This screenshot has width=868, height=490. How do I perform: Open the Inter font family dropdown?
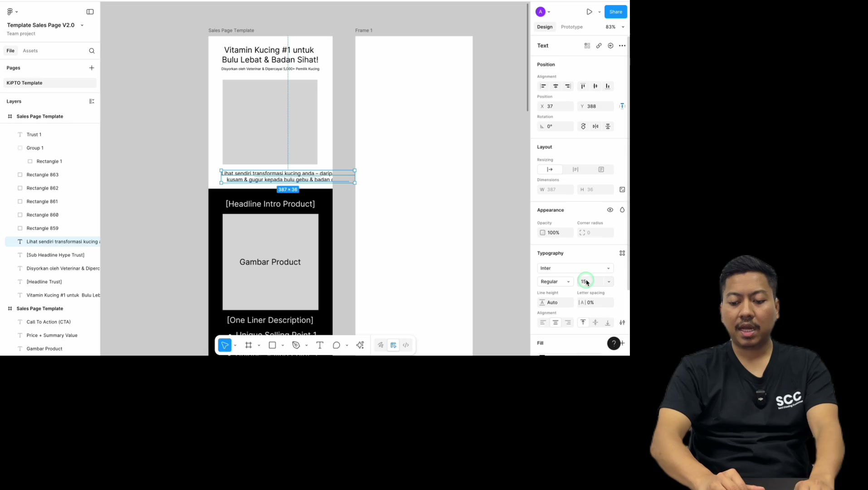tap(575, 268)
